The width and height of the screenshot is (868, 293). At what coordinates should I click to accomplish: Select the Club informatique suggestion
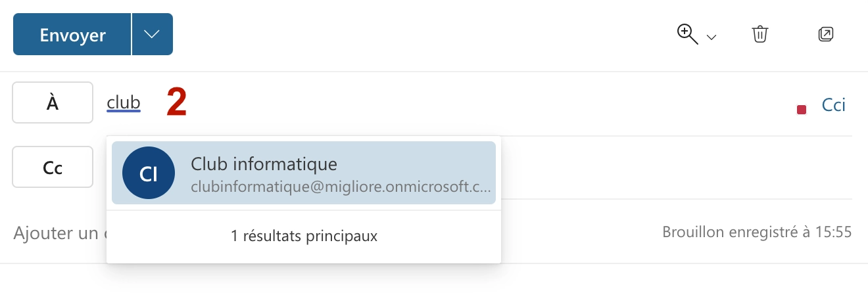click(304, 173)
